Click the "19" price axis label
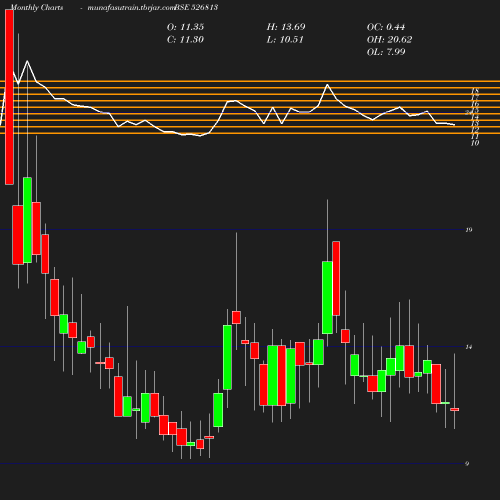This screenshot has width=500, height=500. coord(469,230)
